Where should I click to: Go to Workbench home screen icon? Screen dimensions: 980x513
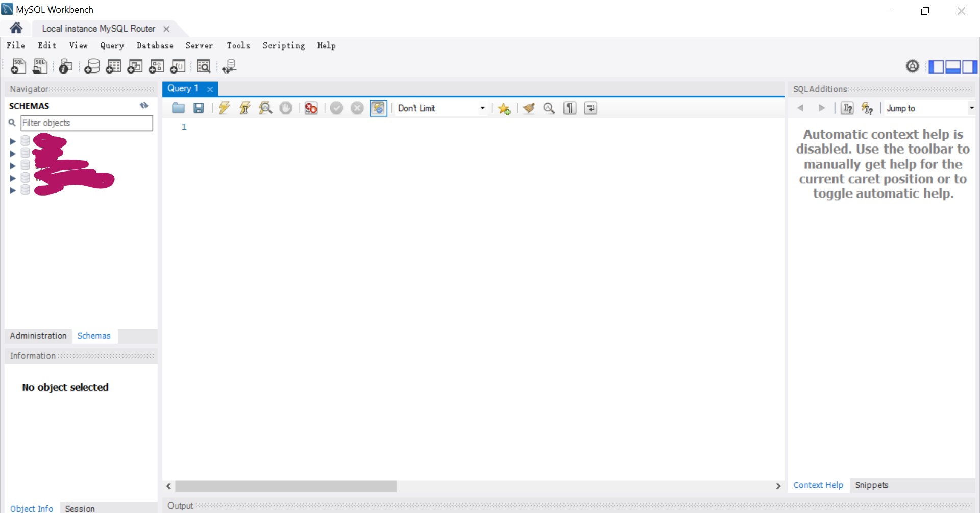[x=16, y=28]
